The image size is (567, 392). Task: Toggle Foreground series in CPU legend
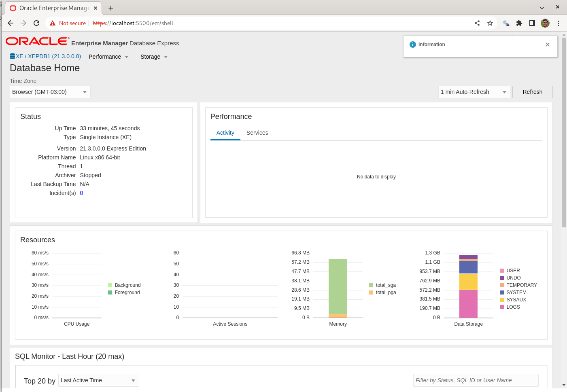[124, 292]
